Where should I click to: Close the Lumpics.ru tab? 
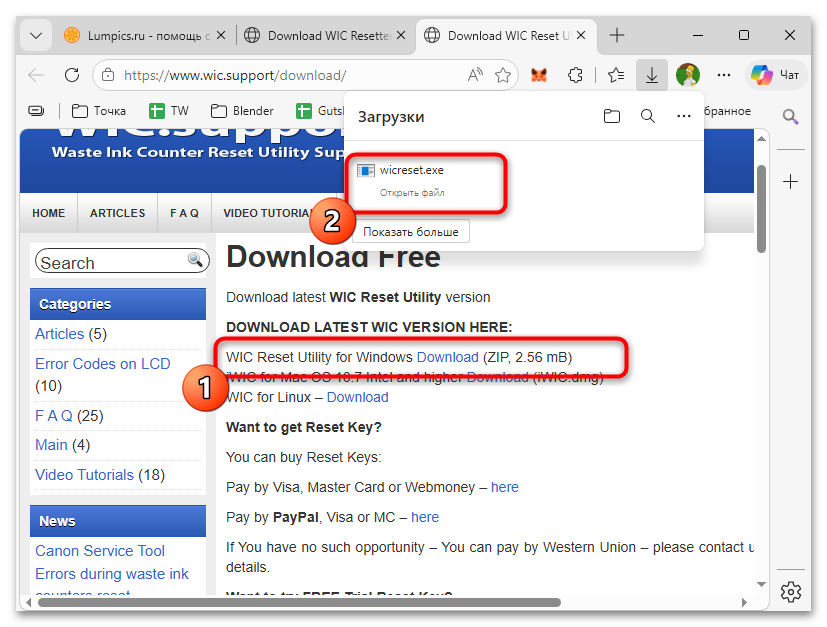(221, 35)
